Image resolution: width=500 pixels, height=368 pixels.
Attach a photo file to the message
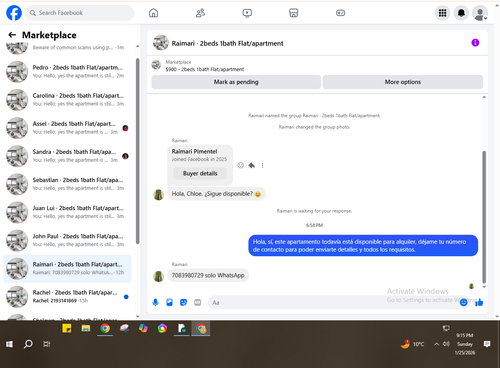point(169,302)
